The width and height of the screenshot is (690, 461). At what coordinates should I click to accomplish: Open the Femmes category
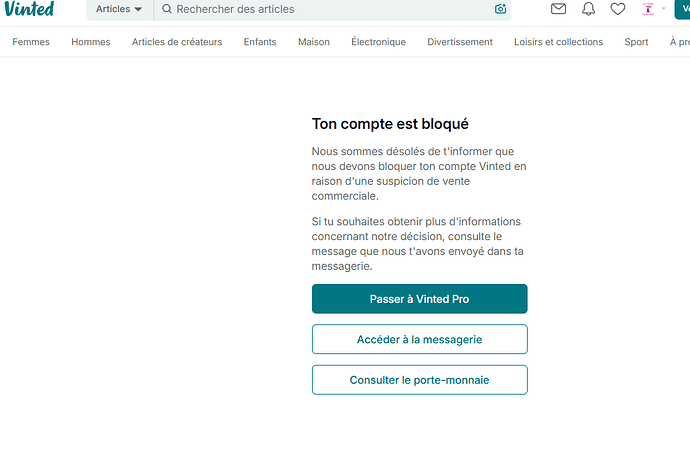[31, 42]
